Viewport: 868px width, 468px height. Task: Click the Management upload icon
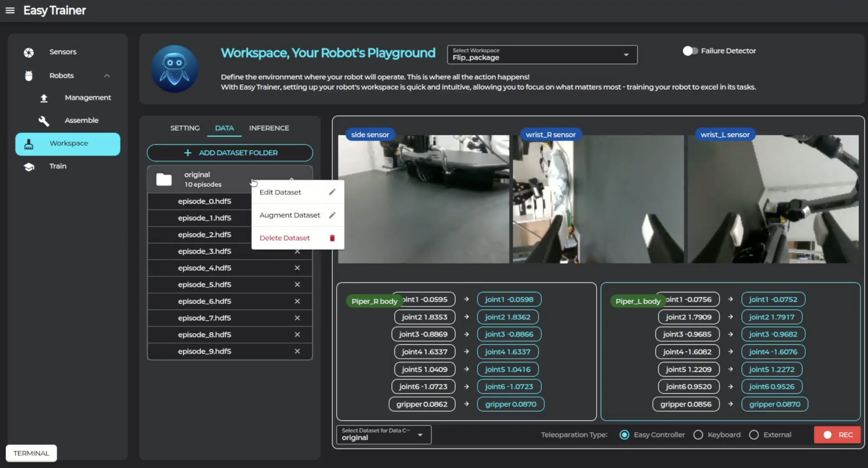point(44,98)
